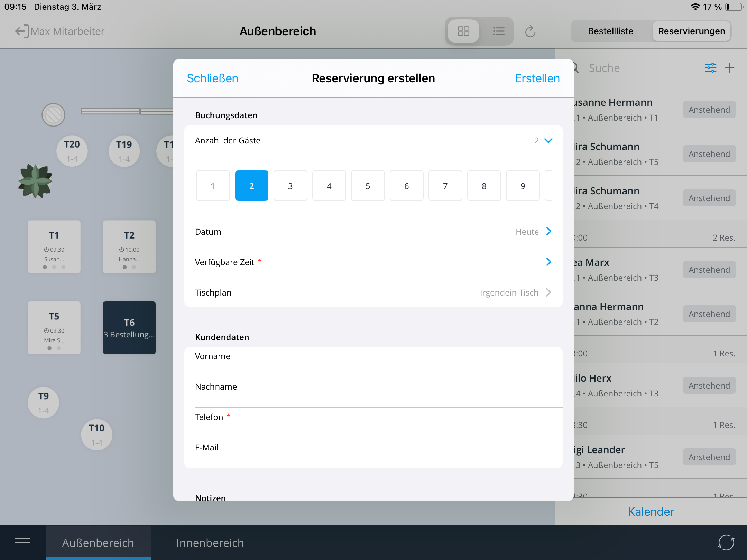Tap Schließen to dismiss dialog

point(212,78)
